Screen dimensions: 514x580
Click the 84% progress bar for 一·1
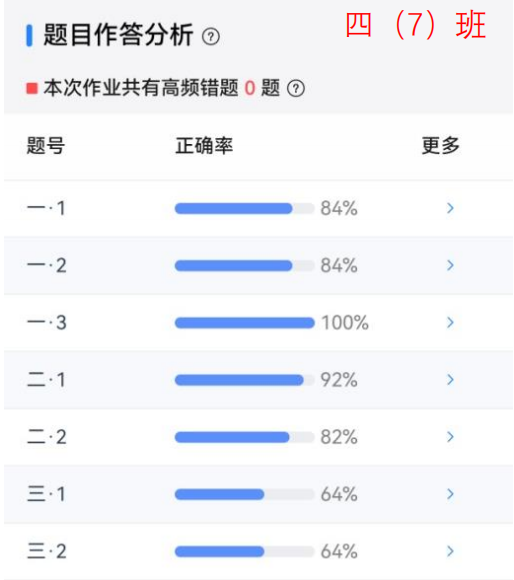[x=244, y=208]
